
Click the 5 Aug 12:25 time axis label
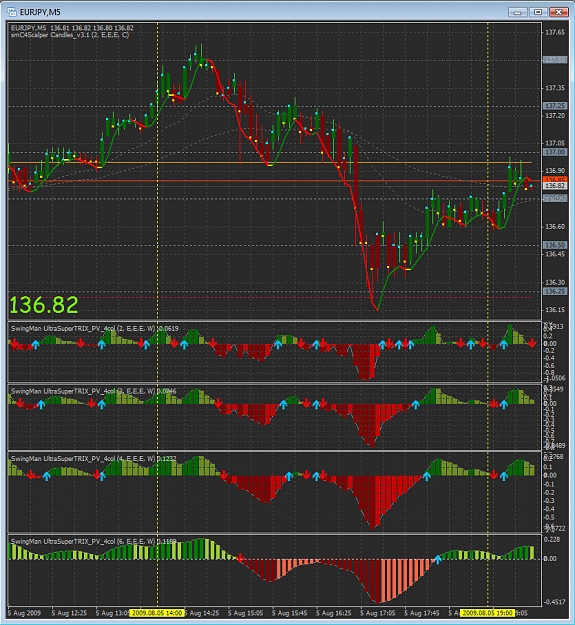click(69, 613)
